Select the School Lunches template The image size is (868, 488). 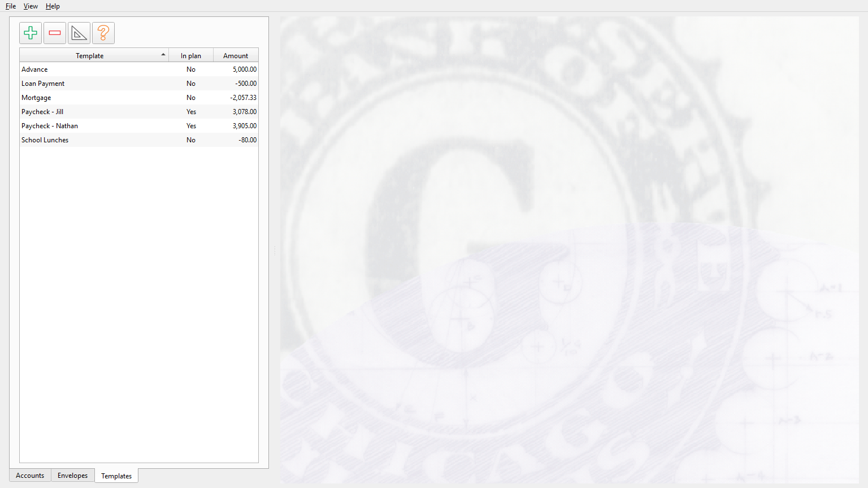click(x=139, y=140)
